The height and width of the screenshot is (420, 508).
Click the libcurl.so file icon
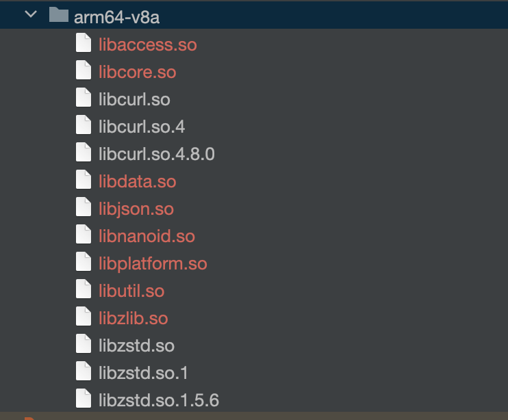84,99
